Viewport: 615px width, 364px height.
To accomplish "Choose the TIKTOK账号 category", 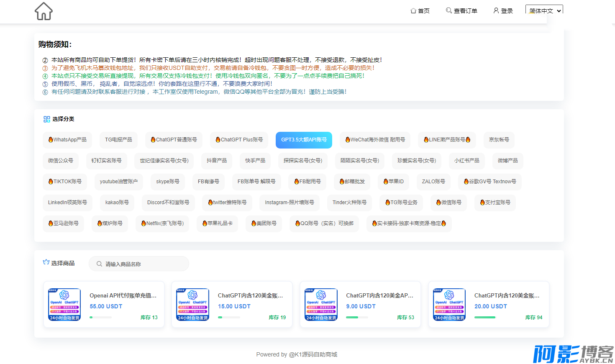I will tap(65, 182).
